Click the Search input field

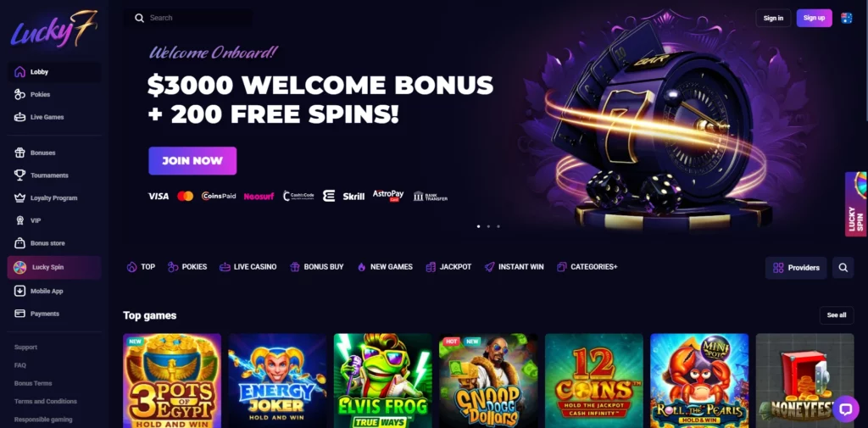coord(192,18)
